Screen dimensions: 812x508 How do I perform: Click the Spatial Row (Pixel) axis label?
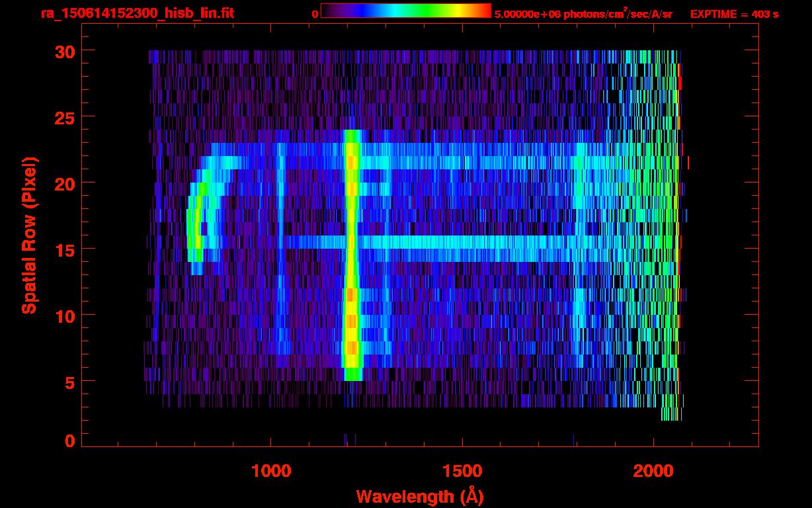click(x=28, y=235)
